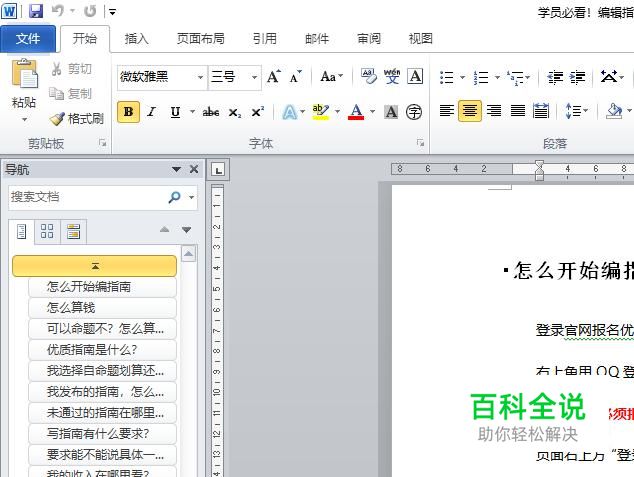Apply subscript formatting
The height and width of the screenshot is (477, 634).
click(x=235, y=112)
